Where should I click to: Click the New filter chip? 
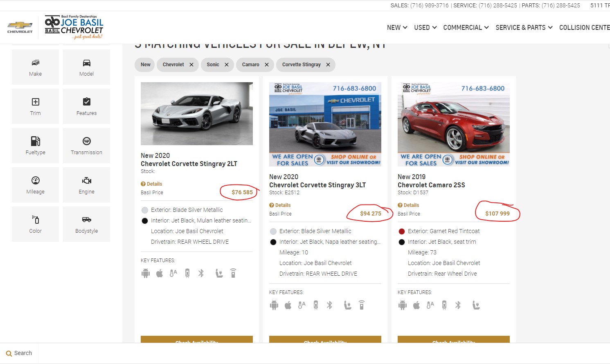[x=146, y=65]
